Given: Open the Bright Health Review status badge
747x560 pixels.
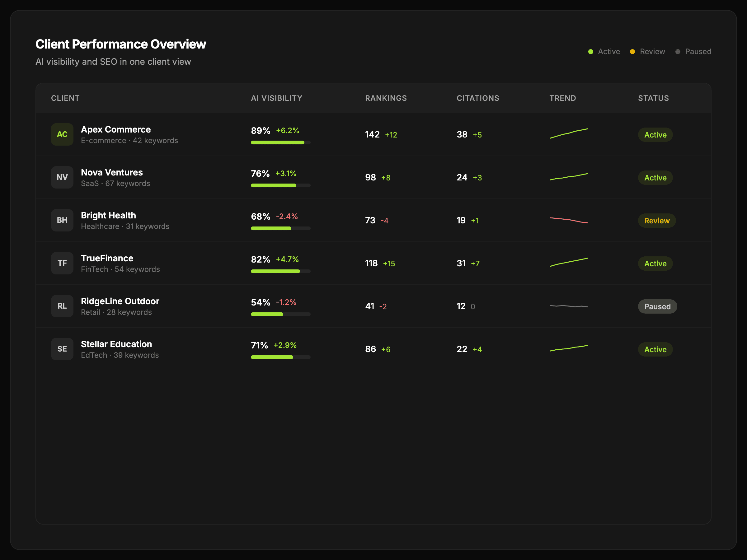Looking at the screenshot, I should pyautogui.click(x=656, y=220).
